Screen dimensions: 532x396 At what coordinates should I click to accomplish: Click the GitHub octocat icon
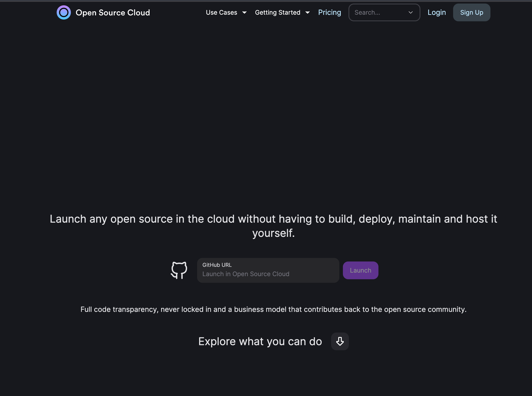[179, 270]
